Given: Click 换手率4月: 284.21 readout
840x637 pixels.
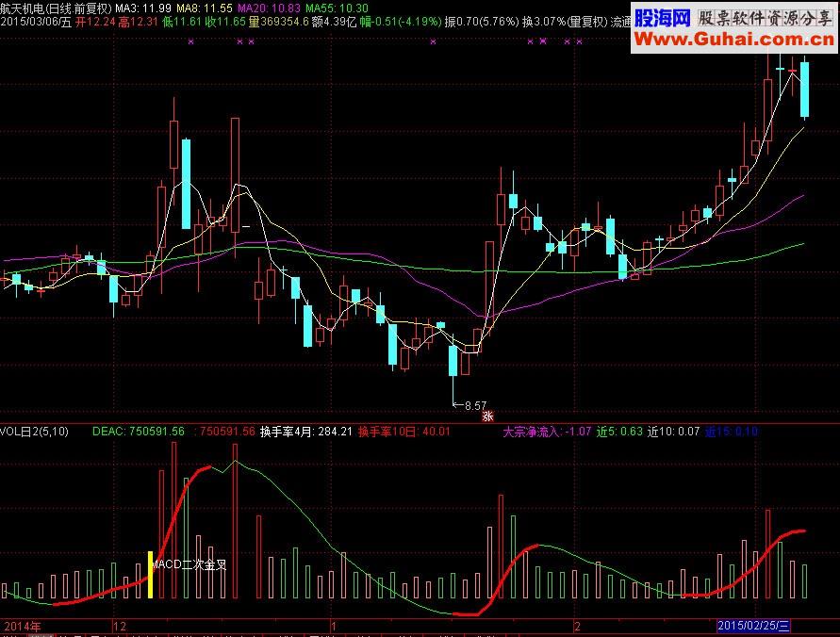Looking at the screenshot, I should pos(305,432).
